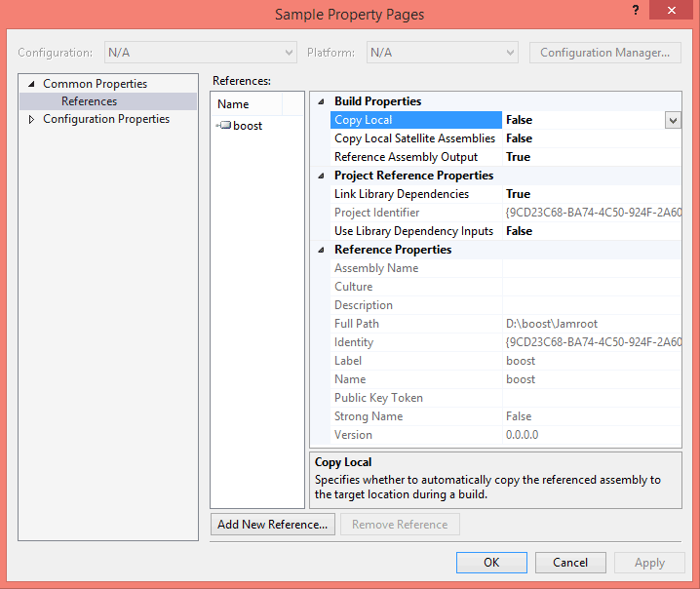The height and width of the screenshot is (589, 700).
Task: Select the Culture property row
Action: click(506, 287)
